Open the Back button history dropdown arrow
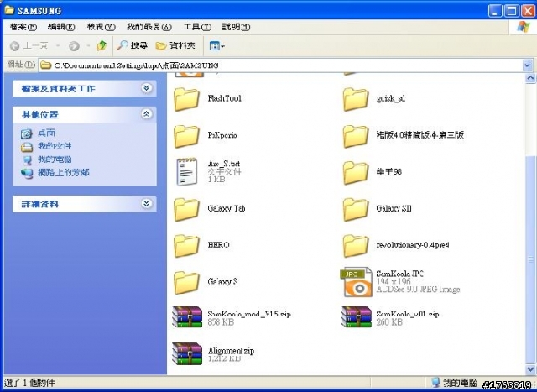The width and height of the screenshot is (537, 392). [58, 46]
